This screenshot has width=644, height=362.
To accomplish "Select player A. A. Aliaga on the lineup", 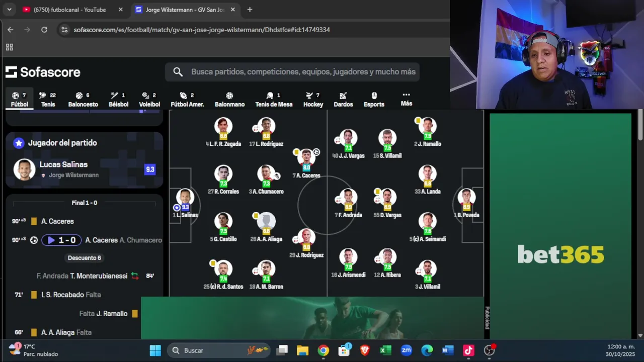I will (266, 227).
